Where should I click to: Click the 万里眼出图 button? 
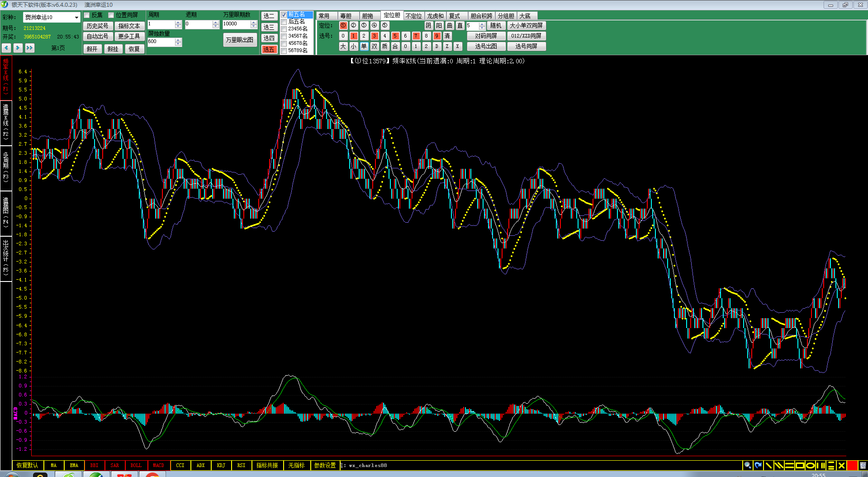240,40
